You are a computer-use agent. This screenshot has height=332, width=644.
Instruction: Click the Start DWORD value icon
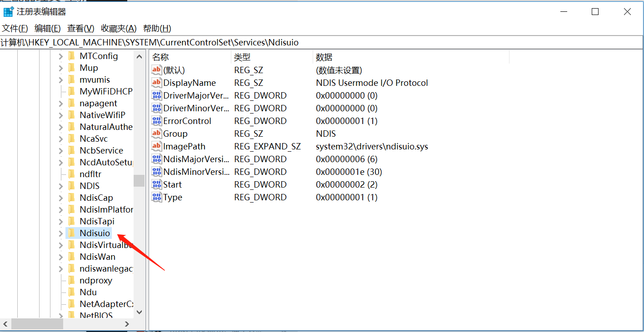156,184
